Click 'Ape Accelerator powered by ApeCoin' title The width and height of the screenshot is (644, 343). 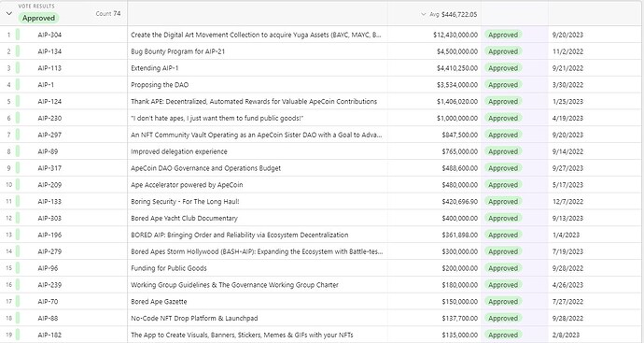[187, 185]
